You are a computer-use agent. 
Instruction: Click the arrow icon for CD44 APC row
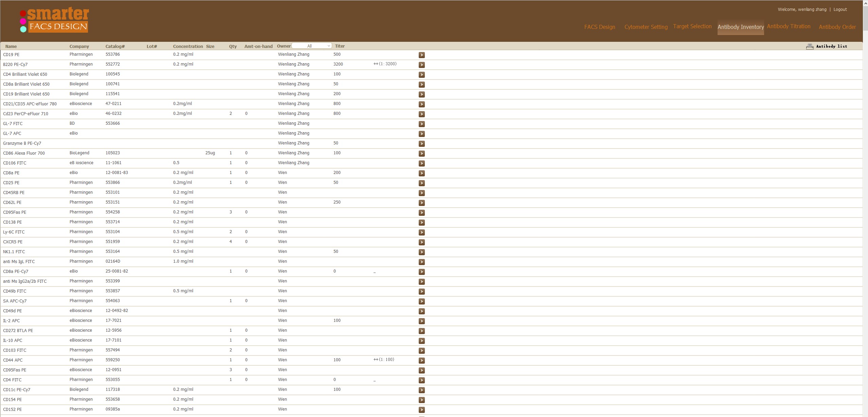tap(421, 361)
